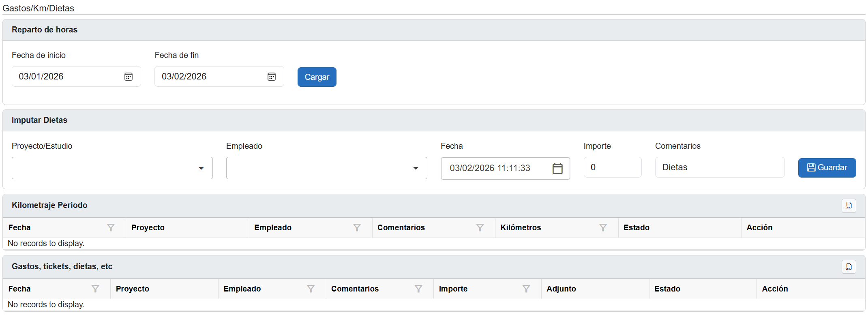This screenshot has height=315, width=868.
Task: Filter Kilometraje table by Kilómetros column
Action: tap(603, 228)
